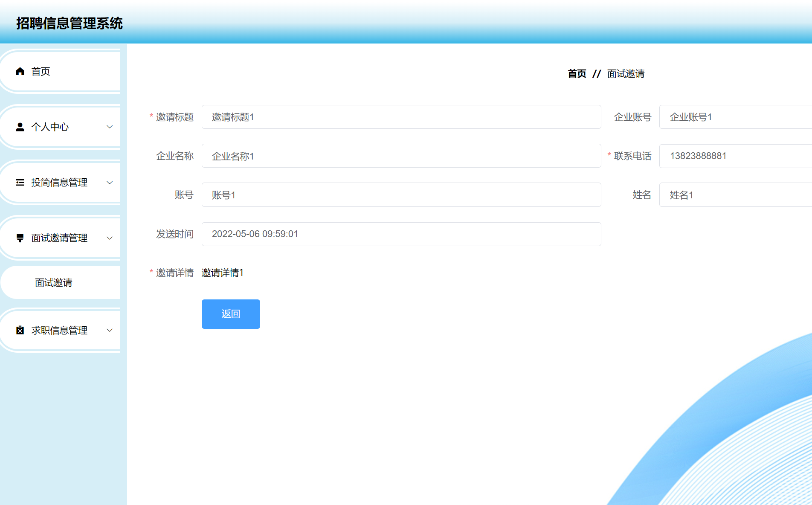Select the list icon beside 投简信息管理
This screenshot has width=812, height=505.
20,182
